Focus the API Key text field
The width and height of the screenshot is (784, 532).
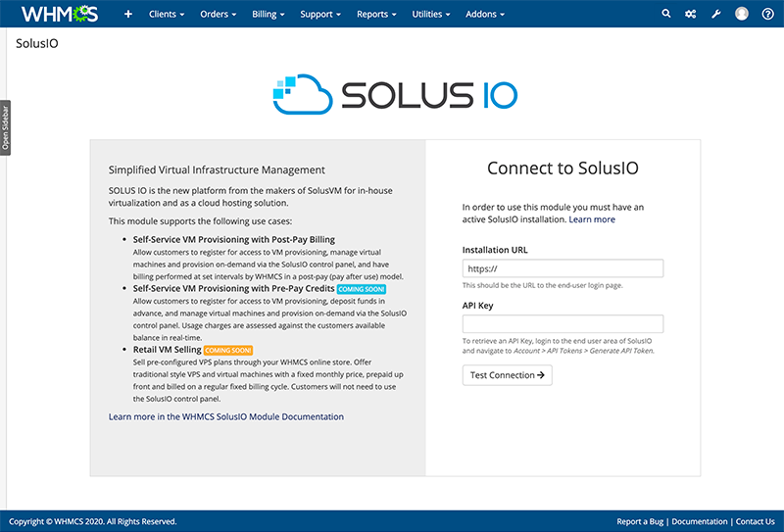pyautogui.click(x=563, y=324)
